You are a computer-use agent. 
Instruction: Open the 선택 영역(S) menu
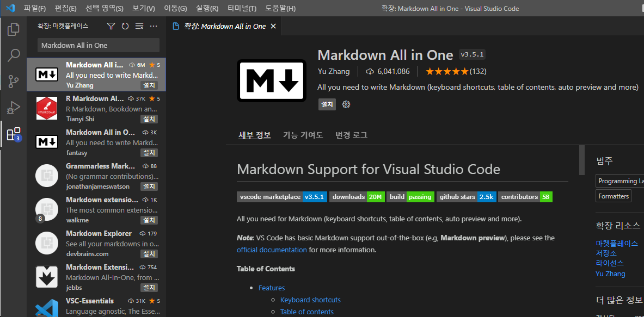pyautogui.click(x=105, y=8)
